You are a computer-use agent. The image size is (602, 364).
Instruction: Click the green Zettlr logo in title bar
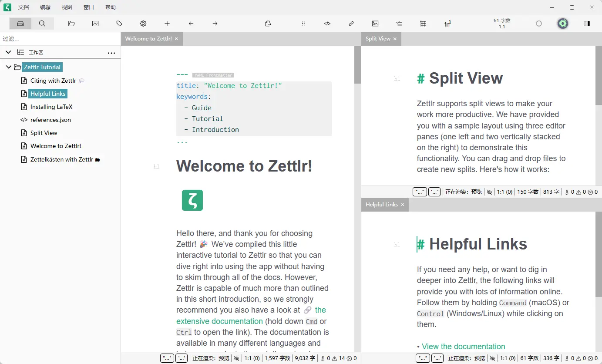(x=7, y=7)
